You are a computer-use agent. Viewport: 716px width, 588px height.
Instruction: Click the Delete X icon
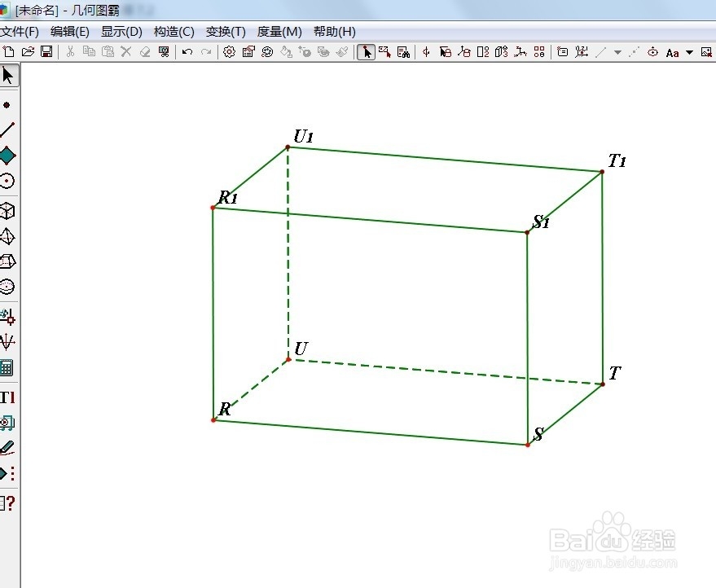[x=126, y=51]
